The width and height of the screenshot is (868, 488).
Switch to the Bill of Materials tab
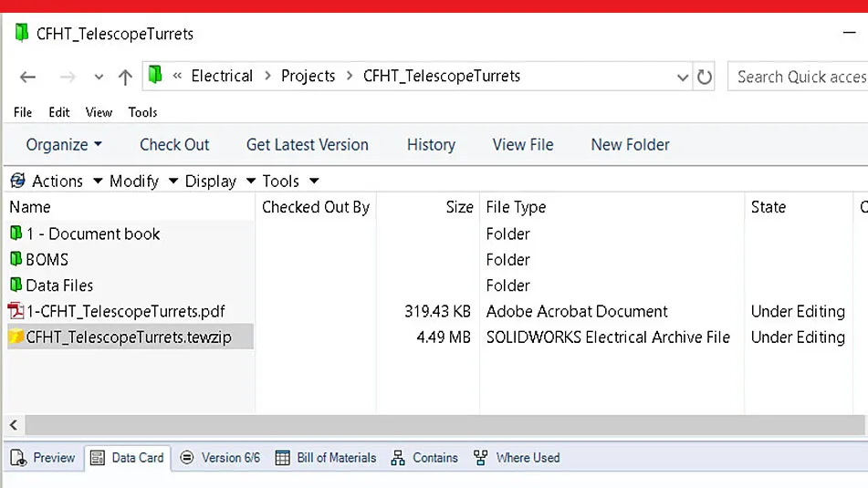326,458
